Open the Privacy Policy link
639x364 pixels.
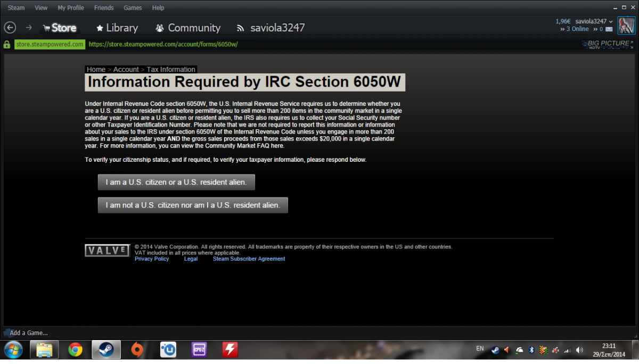(x=152, y=259)
